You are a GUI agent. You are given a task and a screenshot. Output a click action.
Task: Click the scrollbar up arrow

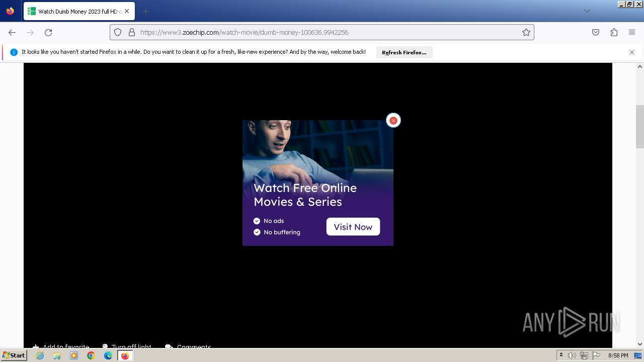point(640,66)
